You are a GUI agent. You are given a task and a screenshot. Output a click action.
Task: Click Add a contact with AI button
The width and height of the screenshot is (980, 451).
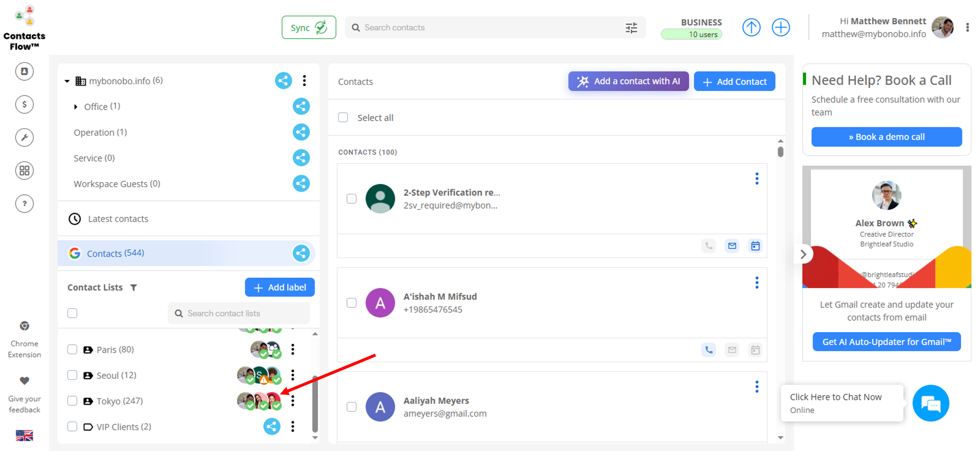tap(628, 81)
